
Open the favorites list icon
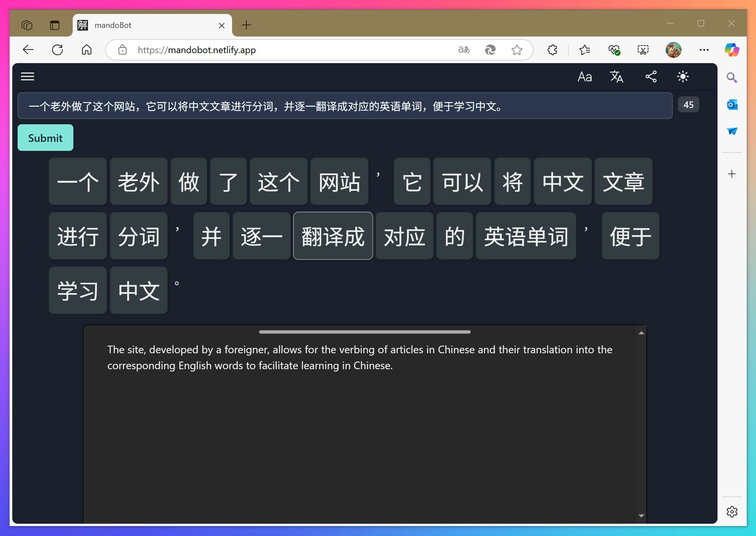(x=585, y=50)
